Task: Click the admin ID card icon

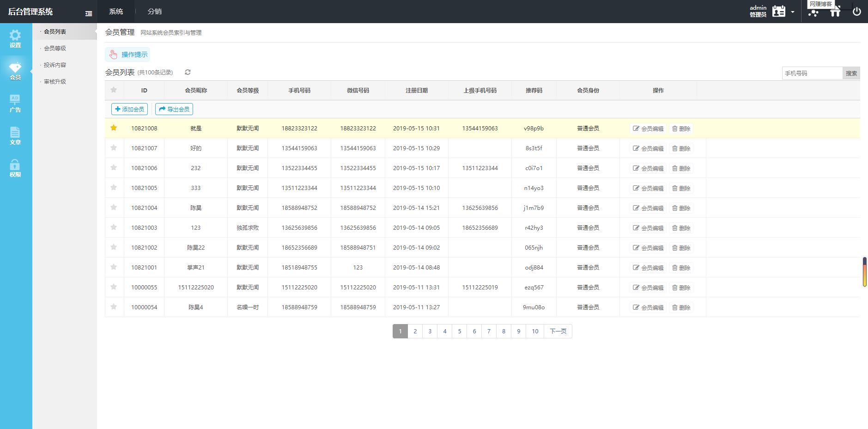Action: pyautogui.click(x=779, y=12)
